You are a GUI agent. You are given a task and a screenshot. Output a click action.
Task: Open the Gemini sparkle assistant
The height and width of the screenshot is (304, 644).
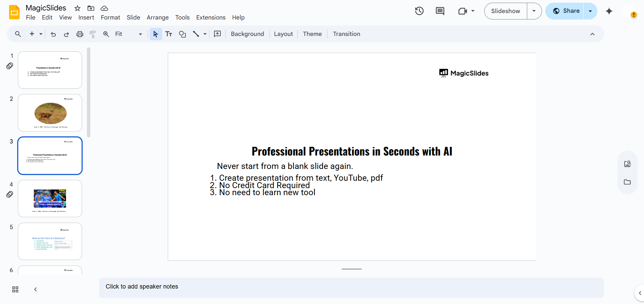609,11
